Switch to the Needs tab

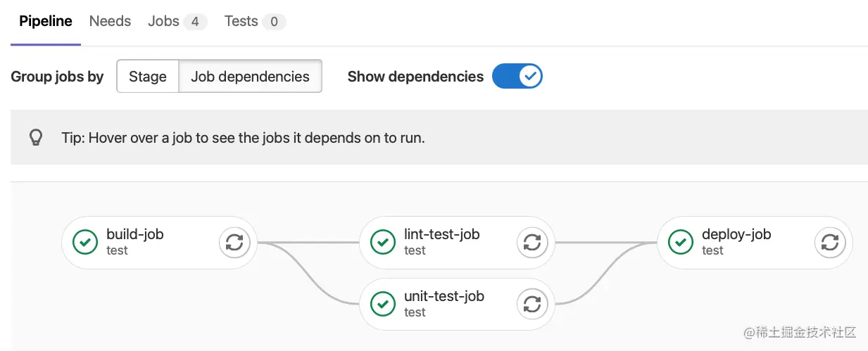[110, 21]
